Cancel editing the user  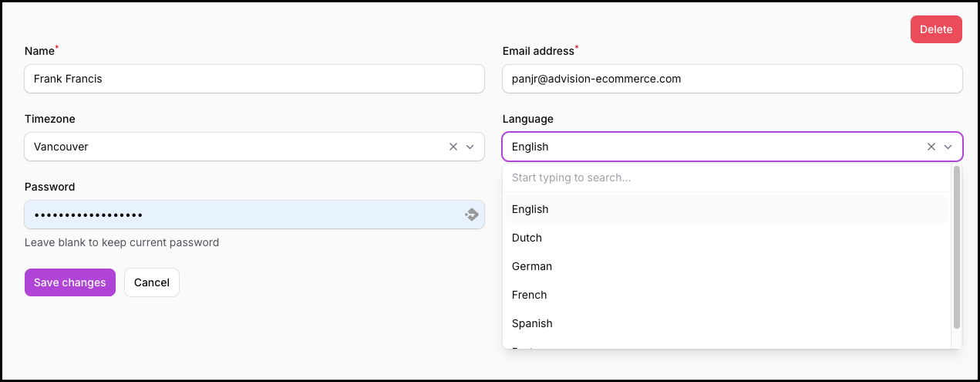(152, 282)
